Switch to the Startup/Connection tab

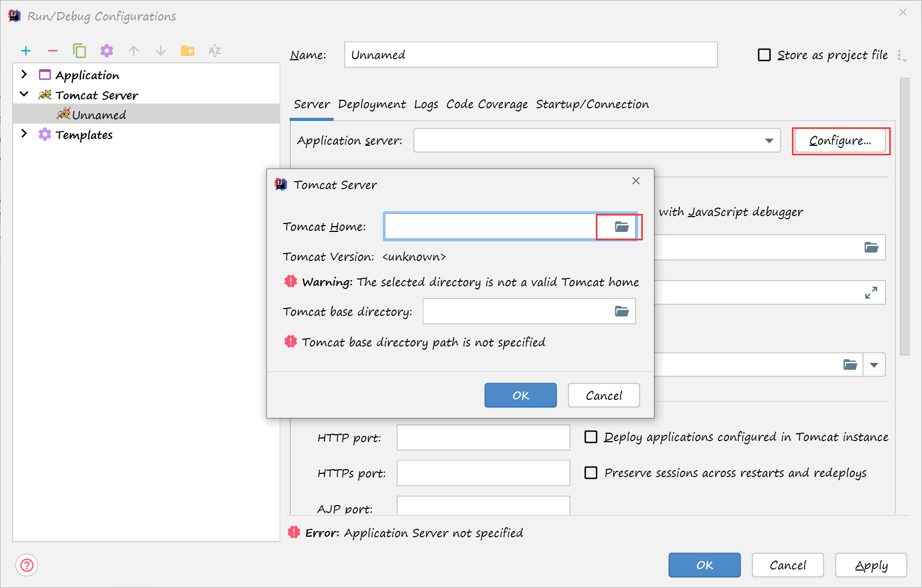593,105
